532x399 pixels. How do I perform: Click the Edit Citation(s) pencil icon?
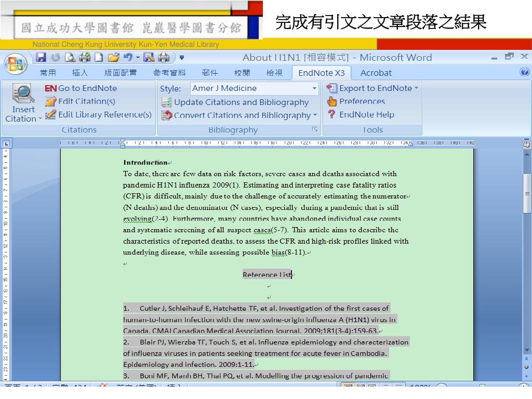(x=50, y=101)
